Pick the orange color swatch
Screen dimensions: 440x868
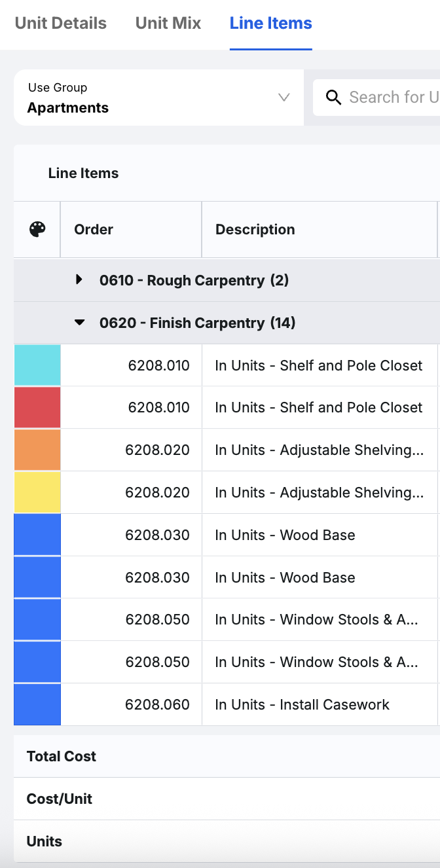37,450
